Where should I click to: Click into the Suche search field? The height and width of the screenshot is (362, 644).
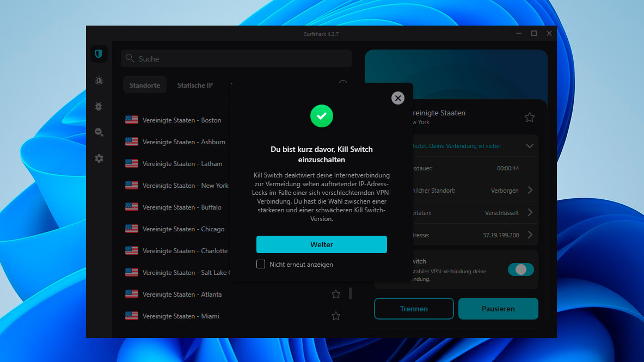click(236, 58)
